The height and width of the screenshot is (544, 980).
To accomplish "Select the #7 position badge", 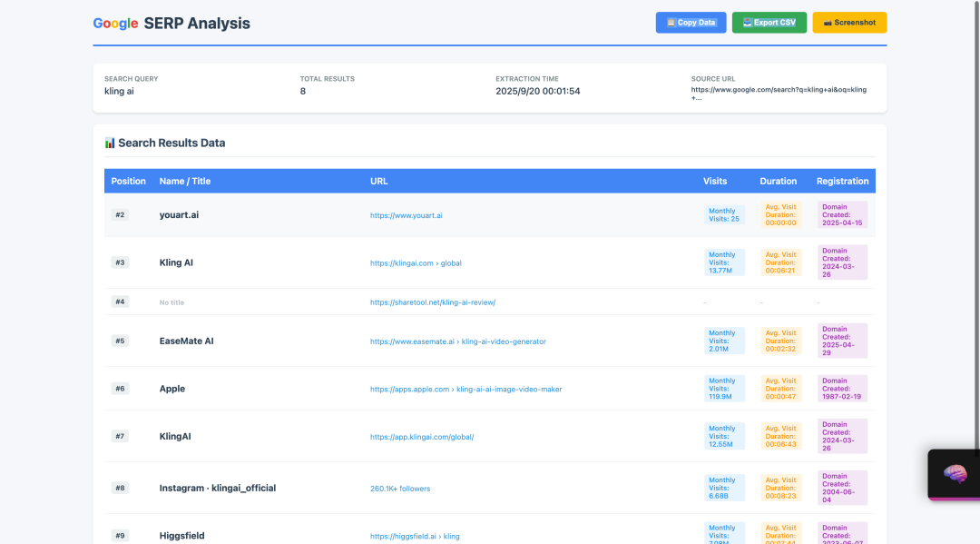I will 120,436.
